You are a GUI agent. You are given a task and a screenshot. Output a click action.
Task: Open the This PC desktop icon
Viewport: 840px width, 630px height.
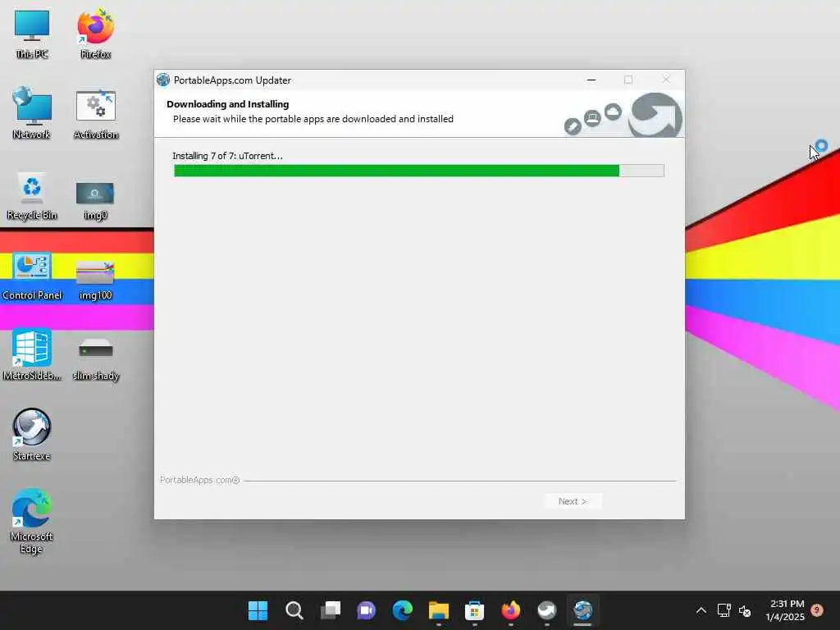point(32,33)
